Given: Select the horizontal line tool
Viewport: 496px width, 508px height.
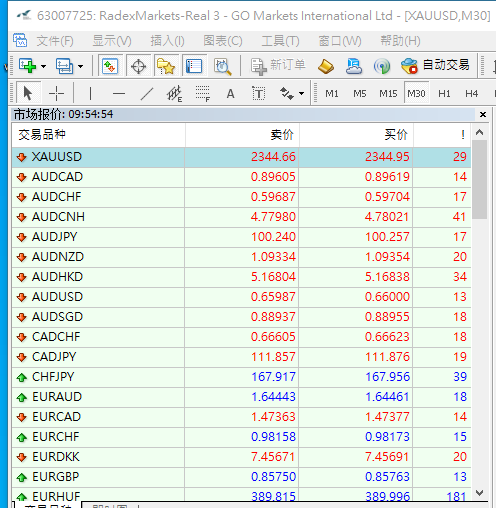Looking at the screenshot, I should point(119,93).
